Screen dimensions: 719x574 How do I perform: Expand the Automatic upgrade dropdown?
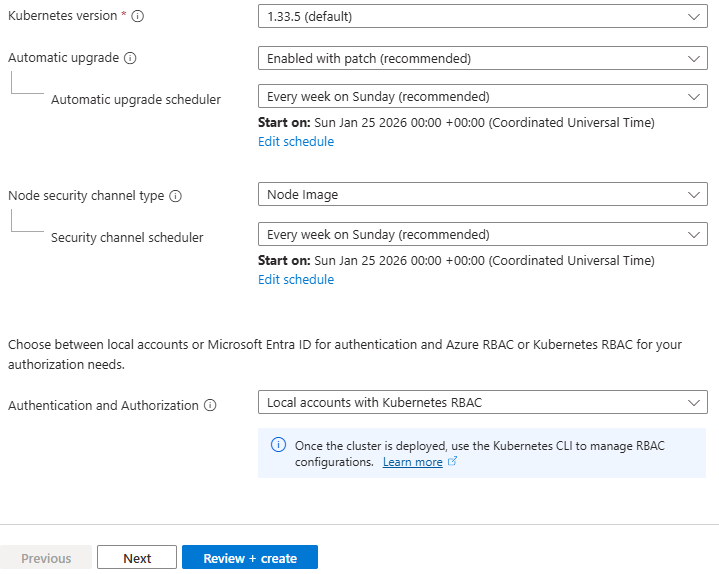[x=482, y=58]
